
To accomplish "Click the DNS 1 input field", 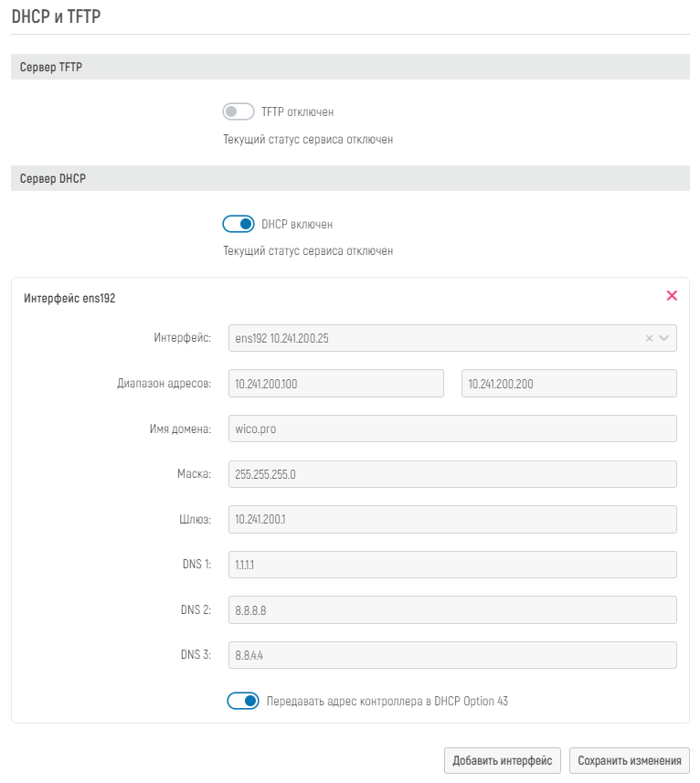I will click(451, 565).
